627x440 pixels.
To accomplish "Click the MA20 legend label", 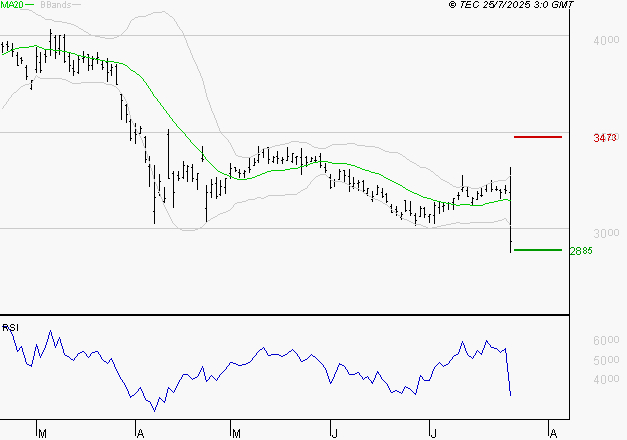I will point(12,5).
